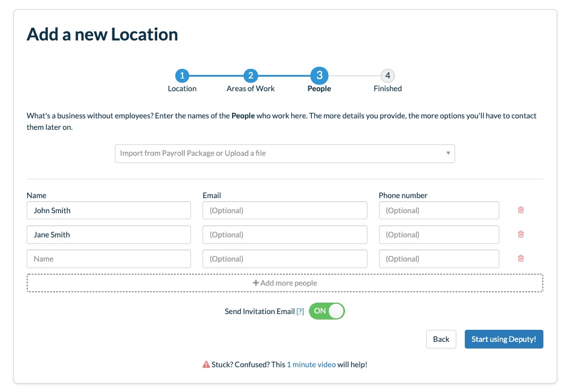
Task: Click trash icon on the empty third row
Action: pyautogui.click(x=521, y=259)
